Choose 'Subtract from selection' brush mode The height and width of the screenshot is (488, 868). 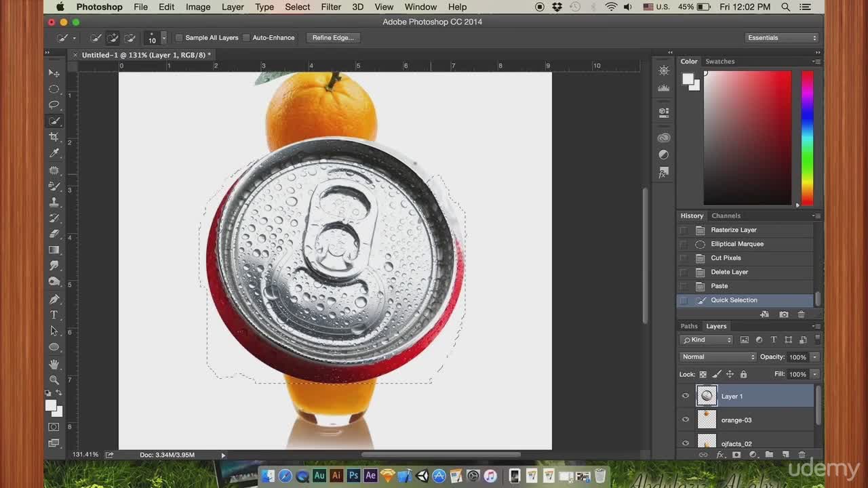pyautogui.click(x=130, y=38)
